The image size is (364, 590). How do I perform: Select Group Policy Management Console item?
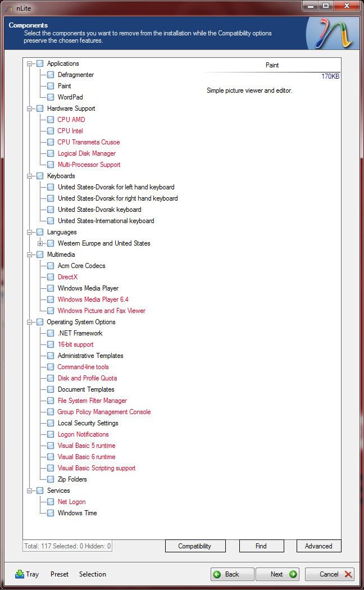click(104, 412)
